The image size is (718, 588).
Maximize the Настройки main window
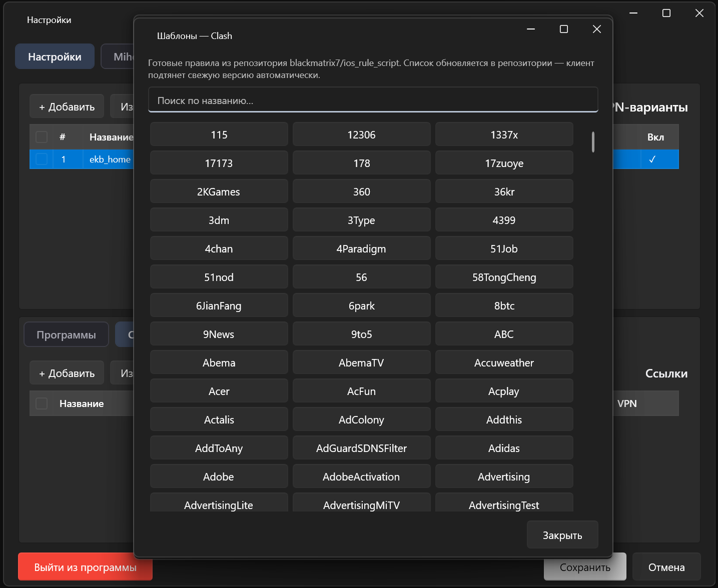click(666, 13)
